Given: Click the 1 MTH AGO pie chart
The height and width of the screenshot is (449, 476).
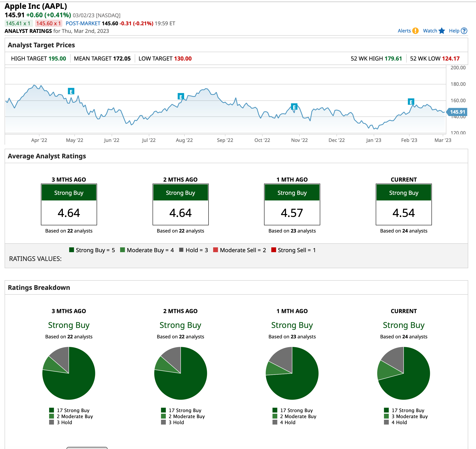Looking at the screenshot, I should coord(292,373).
